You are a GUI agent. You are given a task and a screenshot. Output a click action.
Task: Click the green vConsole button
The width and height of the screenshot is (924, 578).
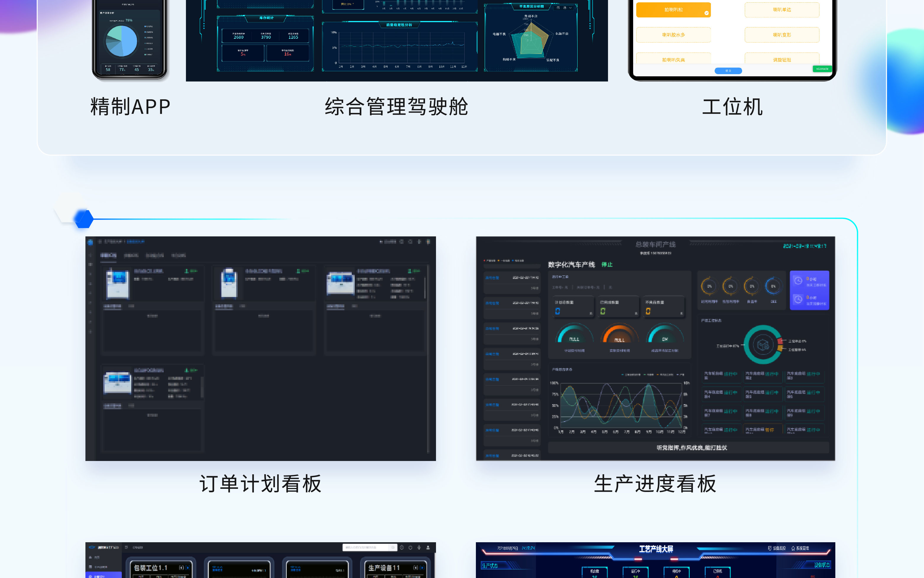[x=822, y=69]
